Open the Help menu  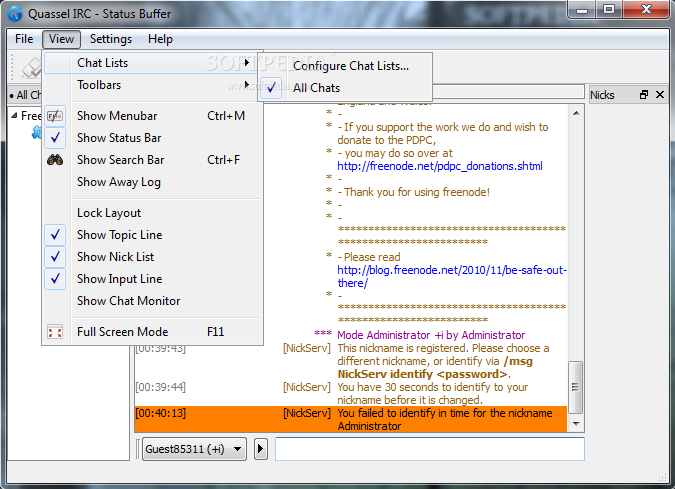coord(160,39)
